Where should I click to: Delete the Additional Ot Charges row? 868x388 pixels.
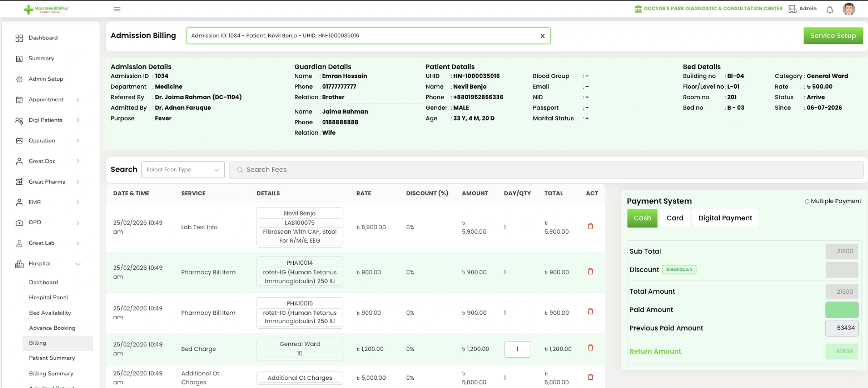point(590,377)
